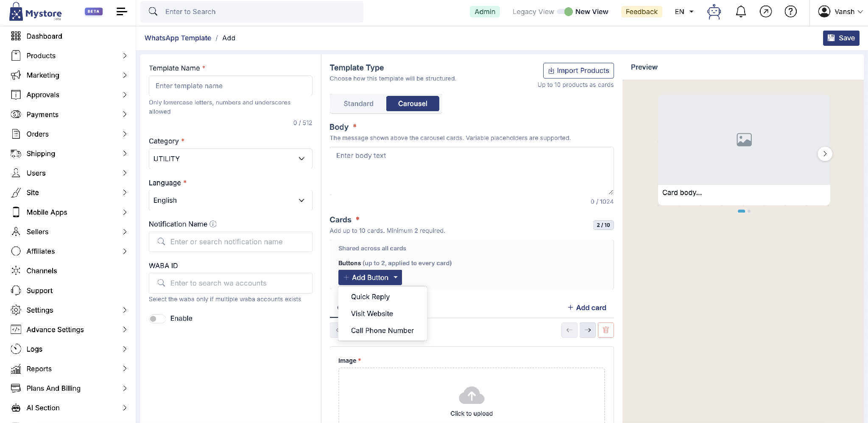Select the Standard template type tab

click(358, 104)
